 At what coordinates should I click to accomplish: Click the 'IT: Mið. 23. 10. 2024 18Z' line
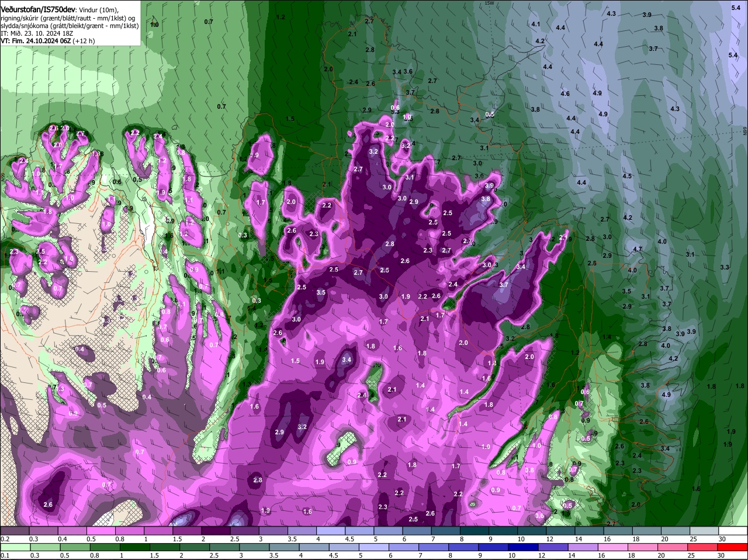tap(37, 33)
